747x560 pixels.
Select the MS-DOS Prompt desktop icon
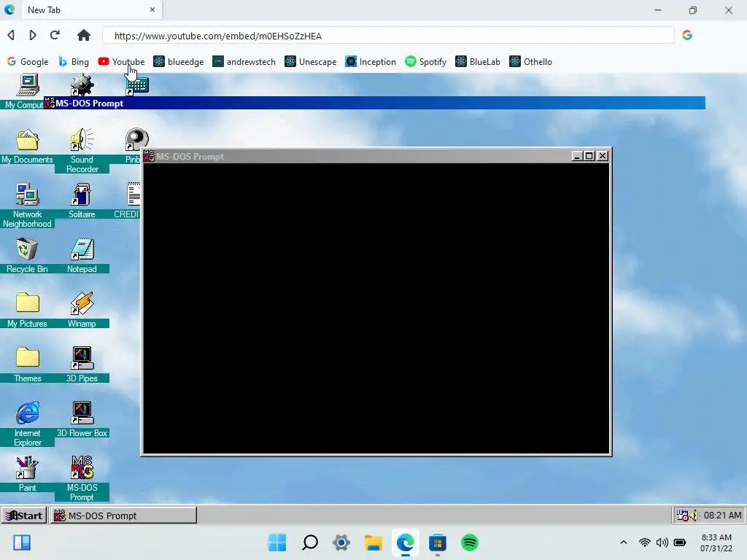point(82,478)
